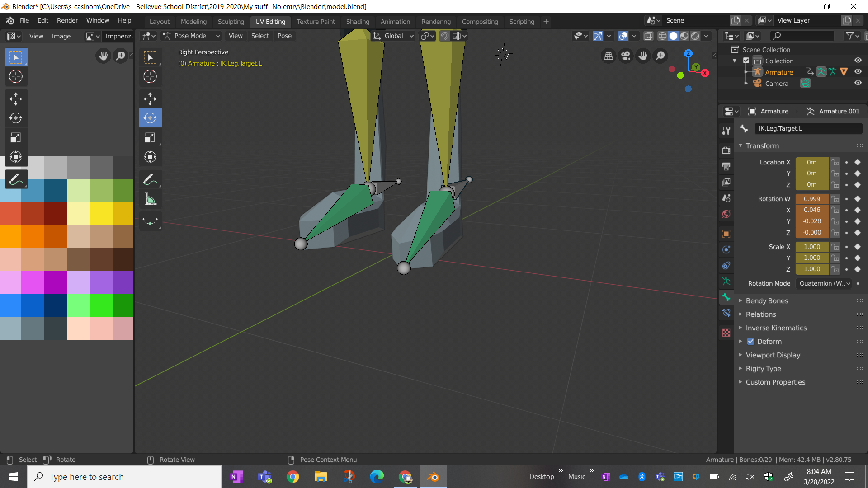Uncheck Collection exclude checkbox in outliner
The height and width of the screenshot is (488, 868).
tap(746, 61)
